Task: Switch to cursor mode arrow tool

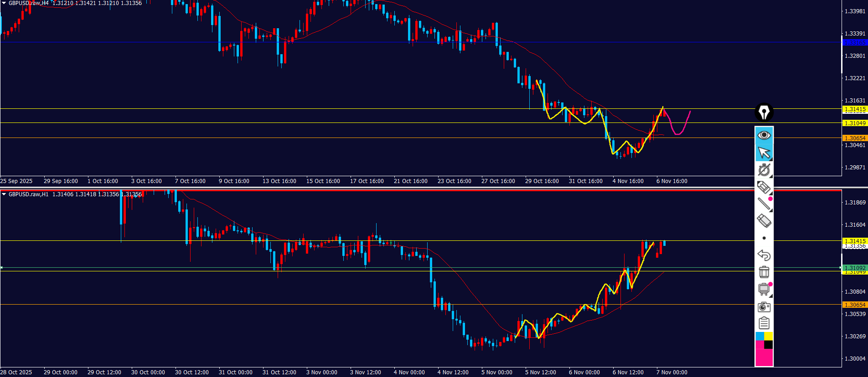Action: click(x=764, y=153)
